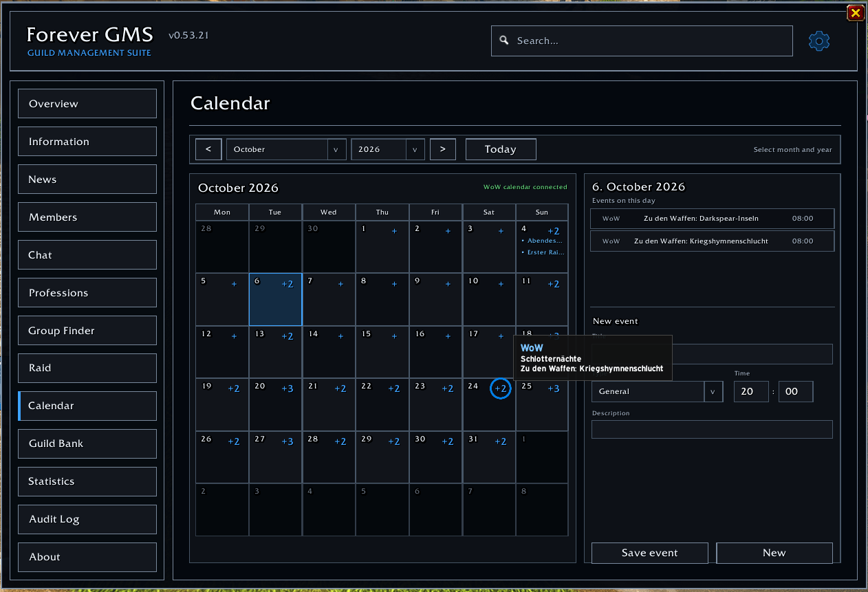This screenshot has height=592, width=868.
Task: Add event on October 14
Action: [x=340, y=336]
